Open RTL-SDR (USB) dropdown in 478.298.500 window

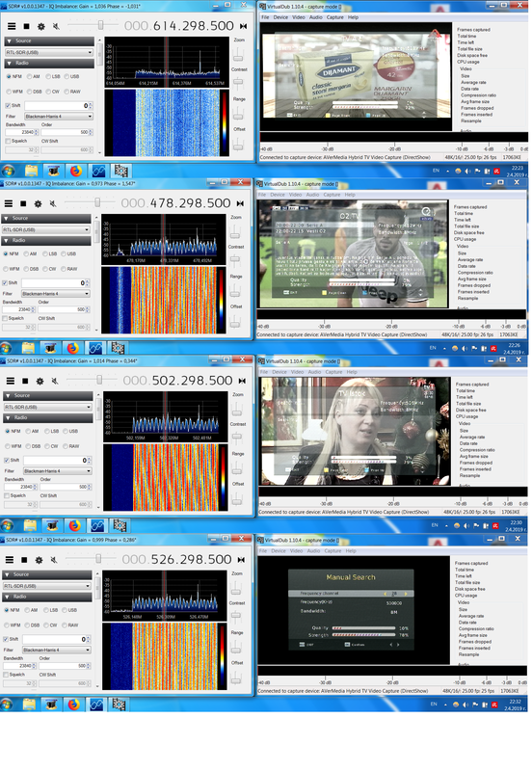pyautogui.click(x=45, y=229)
